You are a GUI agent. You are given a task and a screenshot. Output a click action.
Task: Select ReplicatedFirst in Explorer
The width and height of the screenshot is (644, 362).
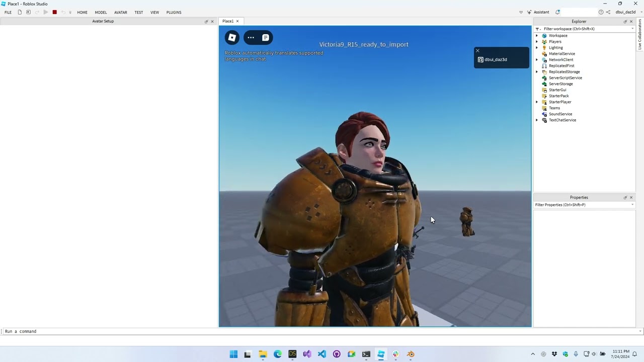[x=561, y=66]
